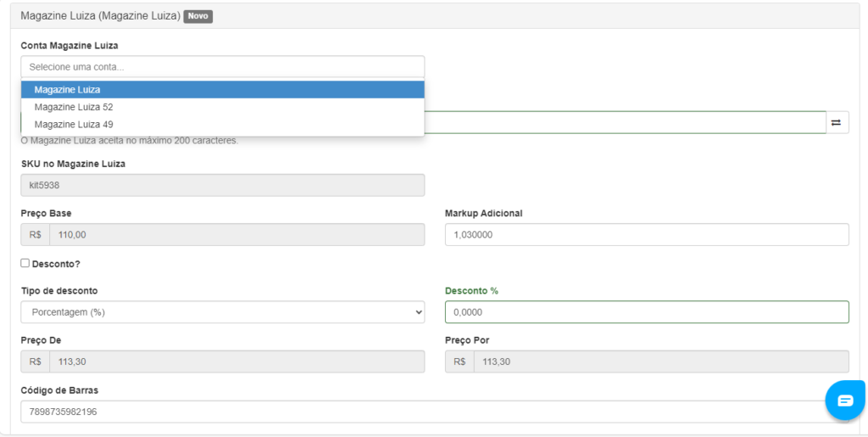
Task: Click the Preço De value field
Action: 237,361
